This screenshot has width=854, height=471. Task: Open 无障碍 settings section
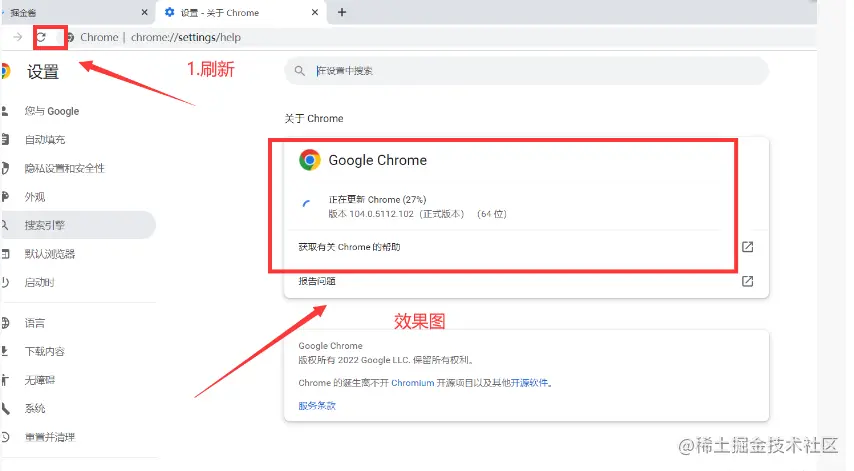[x=40, y=380]
